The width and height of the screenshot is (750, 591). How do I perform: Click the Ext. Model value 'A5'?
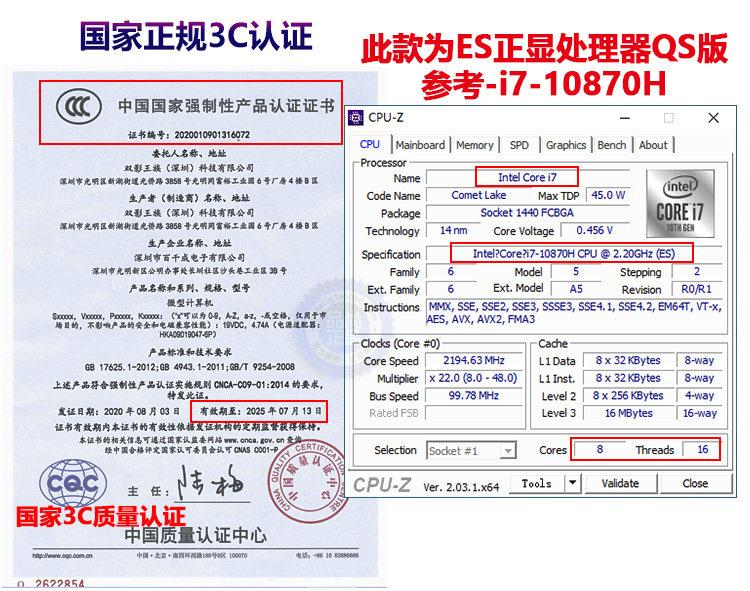point(576,289)
